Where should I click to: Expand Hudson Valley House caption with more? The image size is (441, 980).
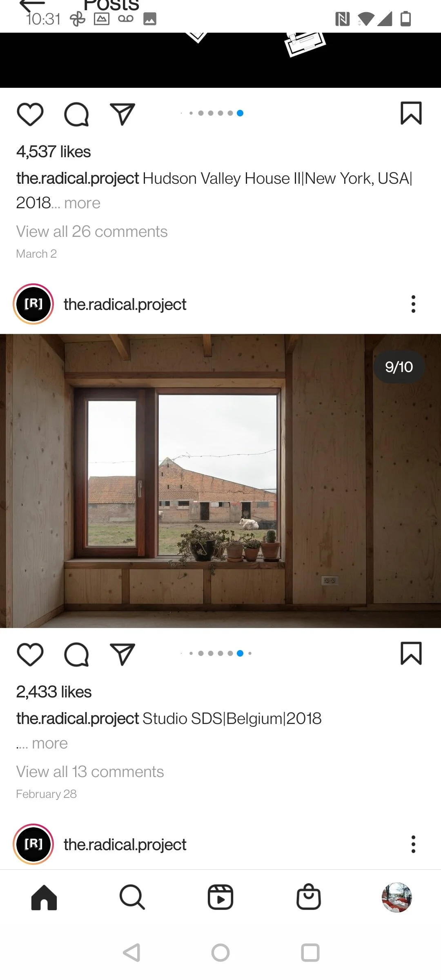click(82, 203)
